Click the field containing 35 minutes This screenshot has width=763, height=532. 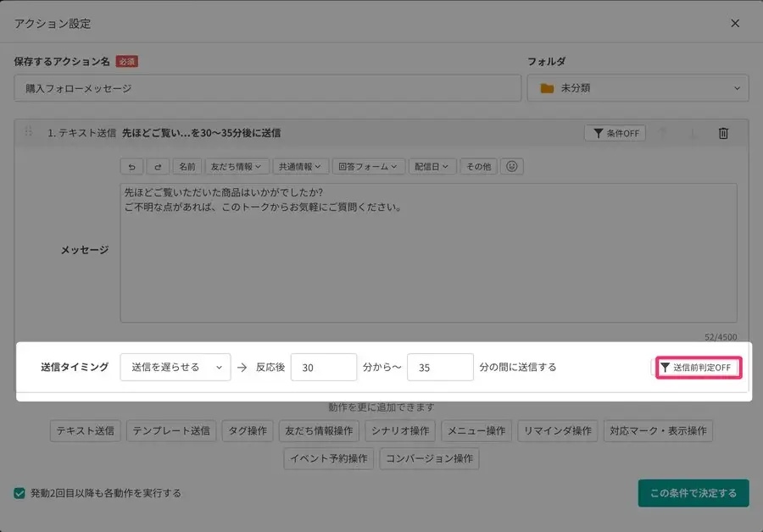coord(440,367)
